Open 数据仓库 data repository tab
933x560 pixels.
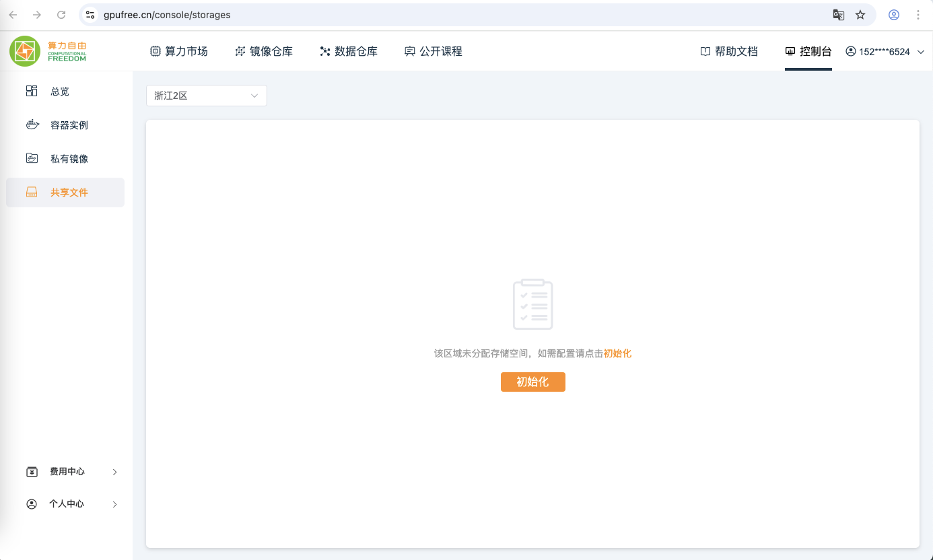[x=349, y=51]
